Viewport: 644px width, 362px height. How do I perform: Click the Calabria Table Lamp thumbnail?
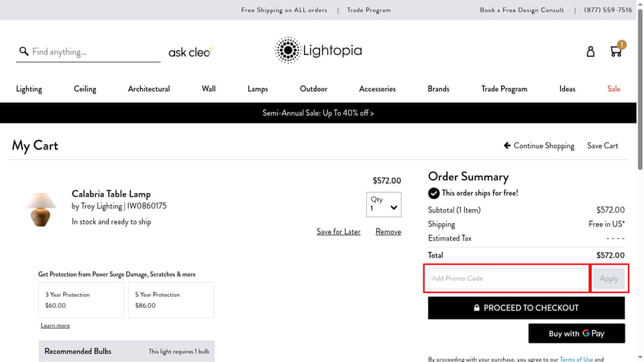(x=41, y=209)
